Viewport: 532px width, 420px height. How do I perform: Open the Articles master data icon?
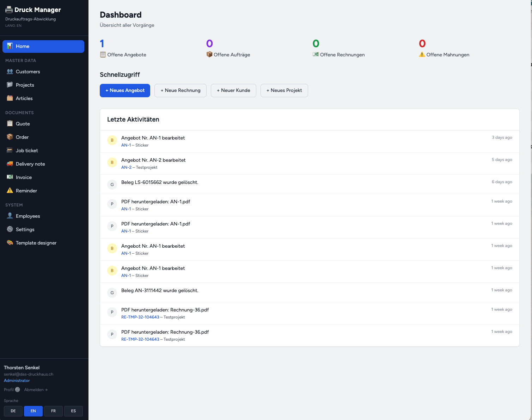click(x=10, y=98)
